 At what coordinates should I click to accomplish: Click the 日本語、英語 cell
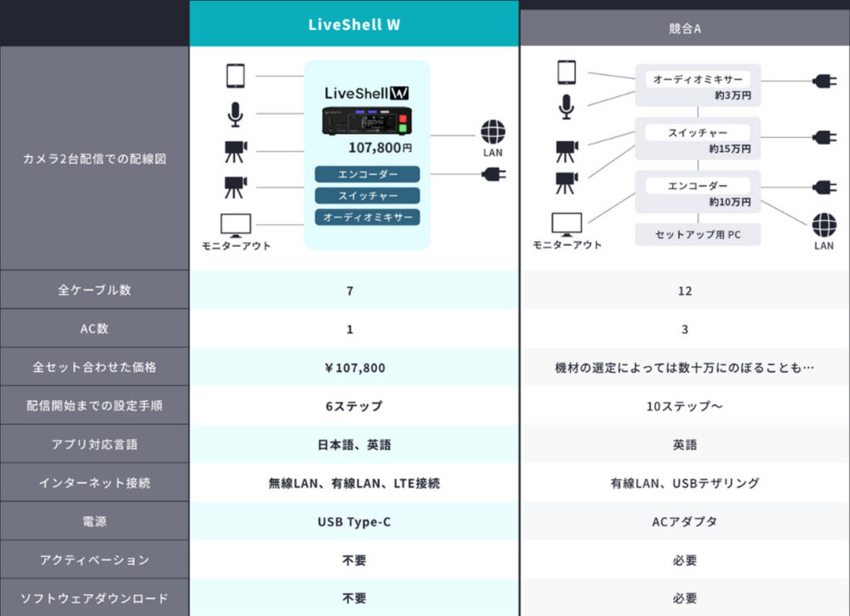coord(354,445)
